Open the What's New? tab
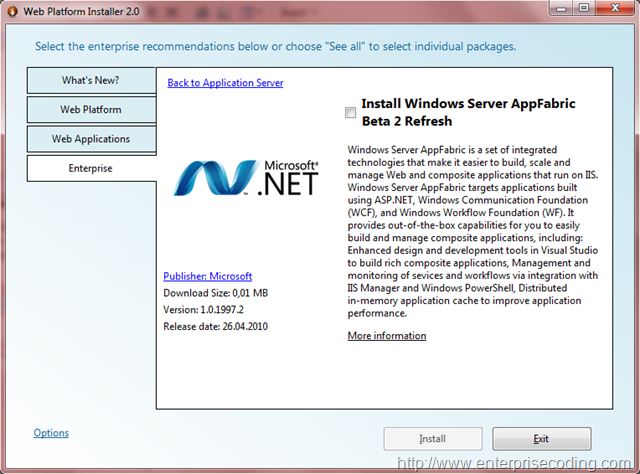This screenshot has width=640, height=474. point(91,80)
